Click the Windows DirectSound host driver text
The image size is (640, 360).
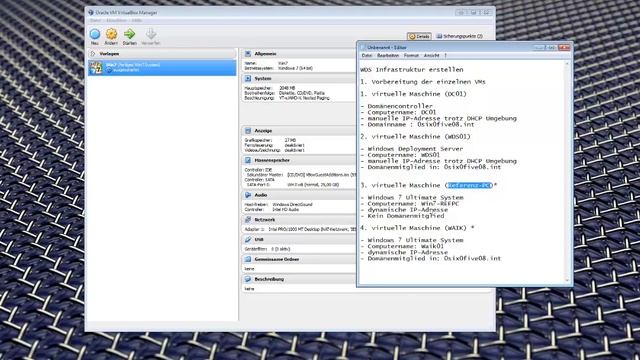(x=292, y=204)
